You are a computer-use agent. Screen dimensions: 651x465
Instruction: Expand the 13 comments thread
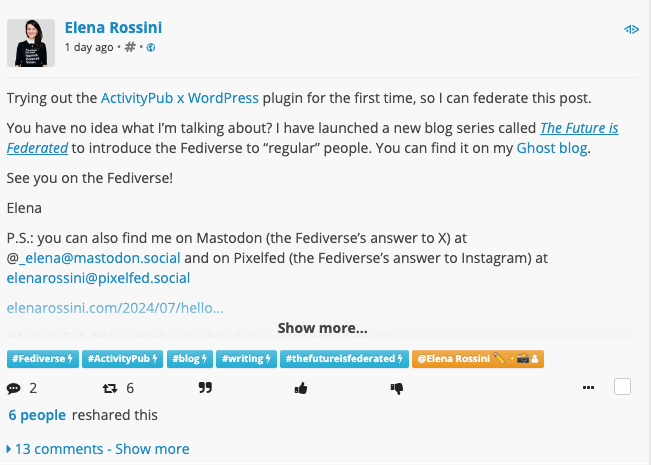click(x=97, y=449)
